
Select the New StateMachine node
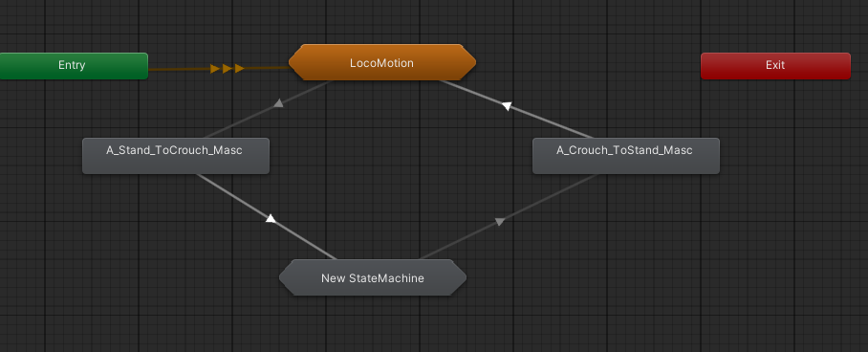[373, 277]
